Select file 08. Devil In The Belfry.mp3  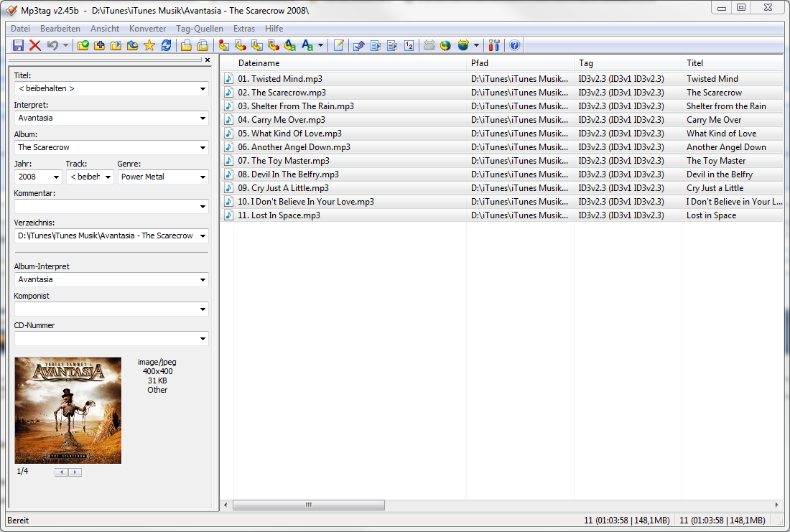(x=502, y=174)
